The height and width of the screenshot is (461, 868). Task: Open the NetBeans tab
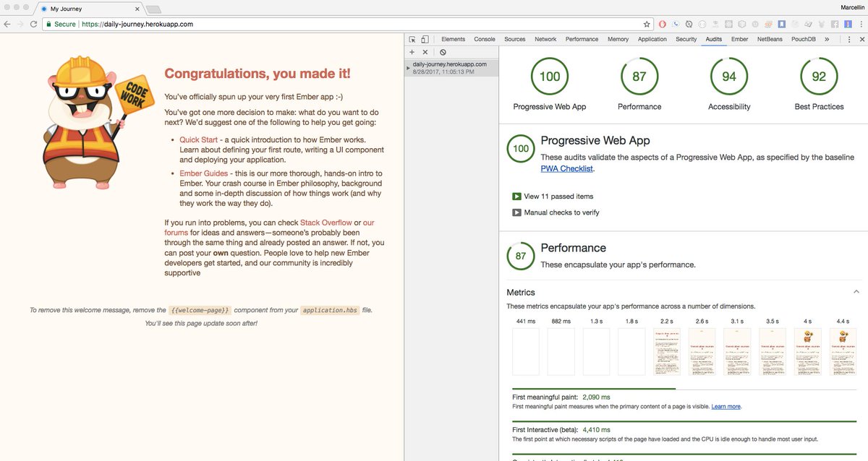pyautogui.click(x=770, y=39)
